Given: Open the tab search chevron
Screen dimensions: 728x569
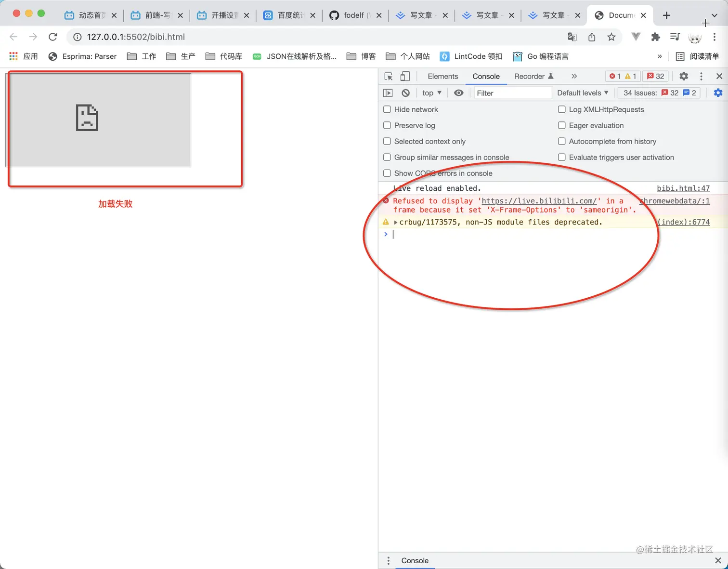Looking at the screenshot, I should (715, 15).
